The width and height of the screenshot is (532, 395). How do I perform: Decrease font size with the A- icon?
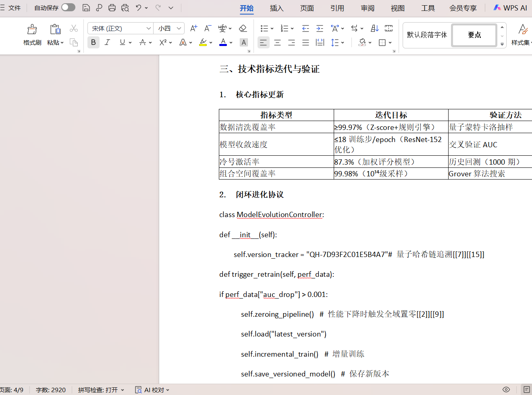coord(208,28)
